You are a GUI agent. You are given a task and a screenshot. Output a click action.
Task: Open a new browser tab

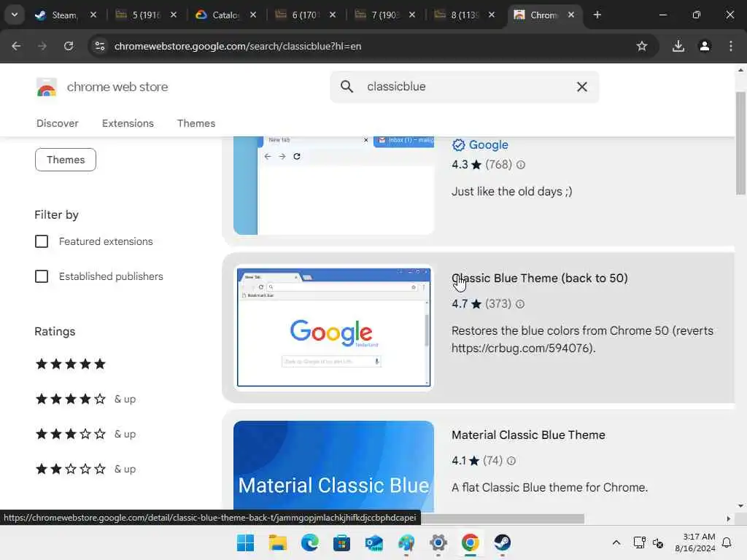597,15
